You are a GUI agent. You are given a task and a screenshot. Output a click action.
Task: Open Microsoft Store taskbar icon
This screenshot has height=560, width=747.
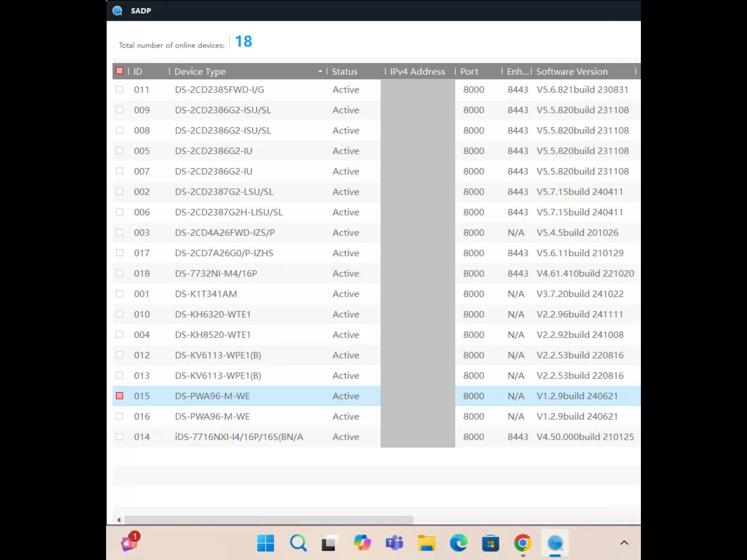tap(490, 543)
